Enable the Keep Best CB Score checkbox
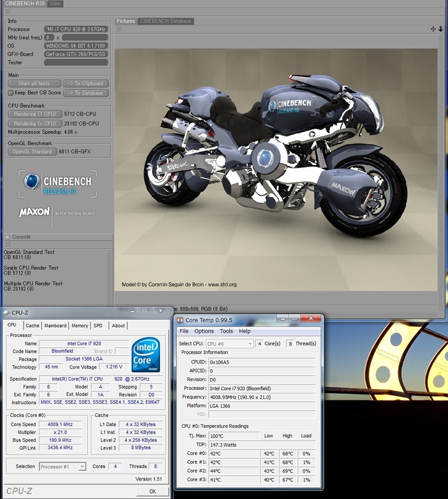This screenshot has height=499, width=448. coord(11,93)
